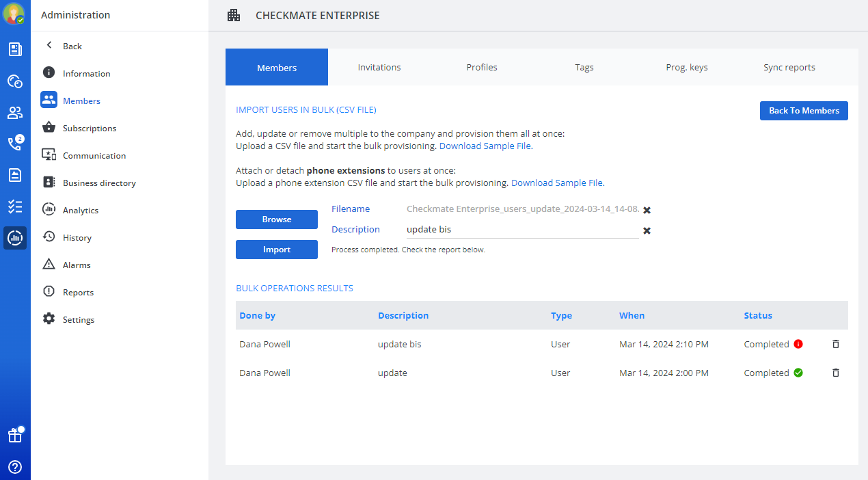868x480 pixels.
Task: Sort results by the When column header
Action: pyautogui.click(x=632, y=316)
